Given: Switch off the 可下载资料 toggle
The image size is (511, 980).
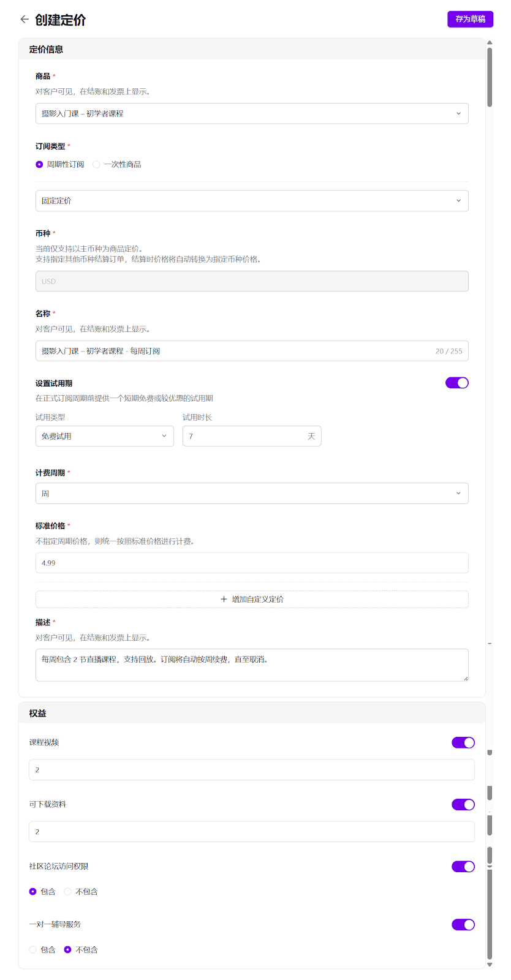Looking at the screenshot, I should click(x=463, y=804).
